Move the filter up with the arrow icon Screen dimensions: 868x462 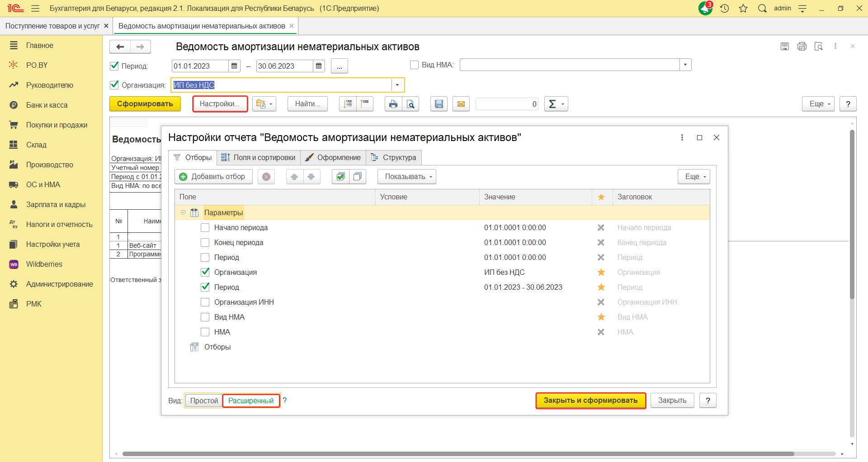294,177
